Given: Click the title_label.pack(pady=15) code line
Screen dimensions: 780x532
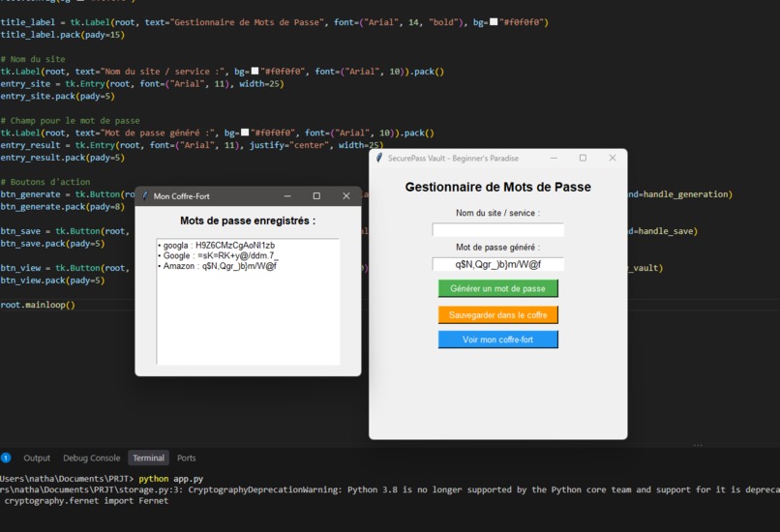Looking at the screenshot, I should click(x=63, y=35).
